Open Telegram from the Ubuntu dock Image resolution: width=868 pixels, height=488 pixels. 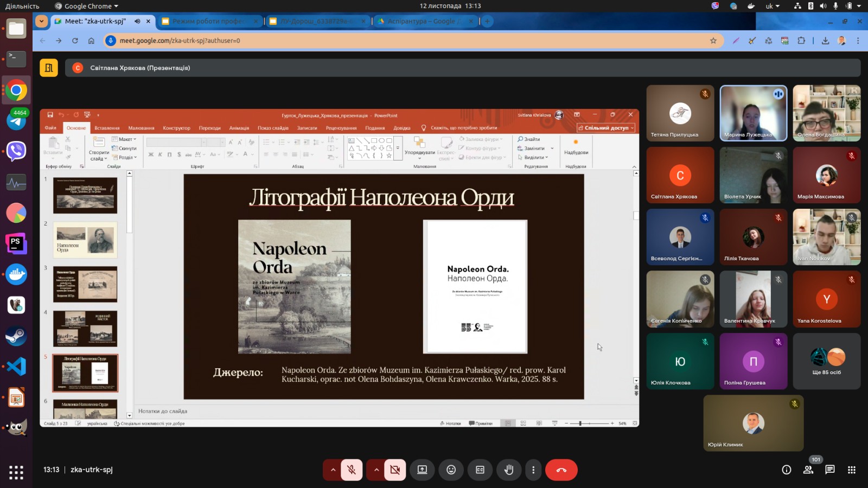pyautogui.click(x=16, y=120)
